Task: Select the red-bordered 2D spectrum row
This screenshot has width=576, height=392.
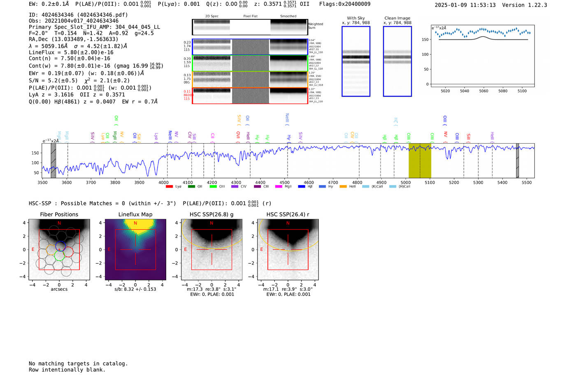Action: point(250,95)
